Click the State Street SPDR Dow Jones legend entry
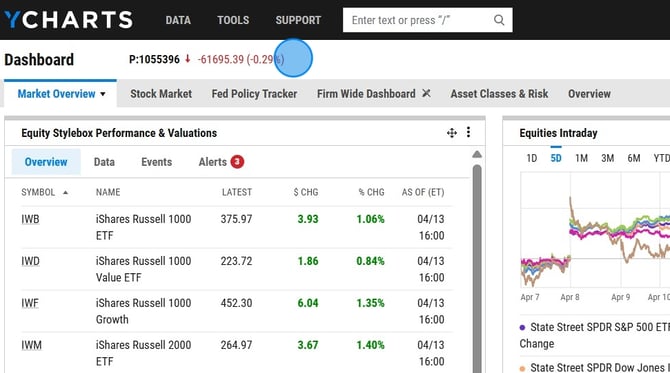 coord(595,367)
